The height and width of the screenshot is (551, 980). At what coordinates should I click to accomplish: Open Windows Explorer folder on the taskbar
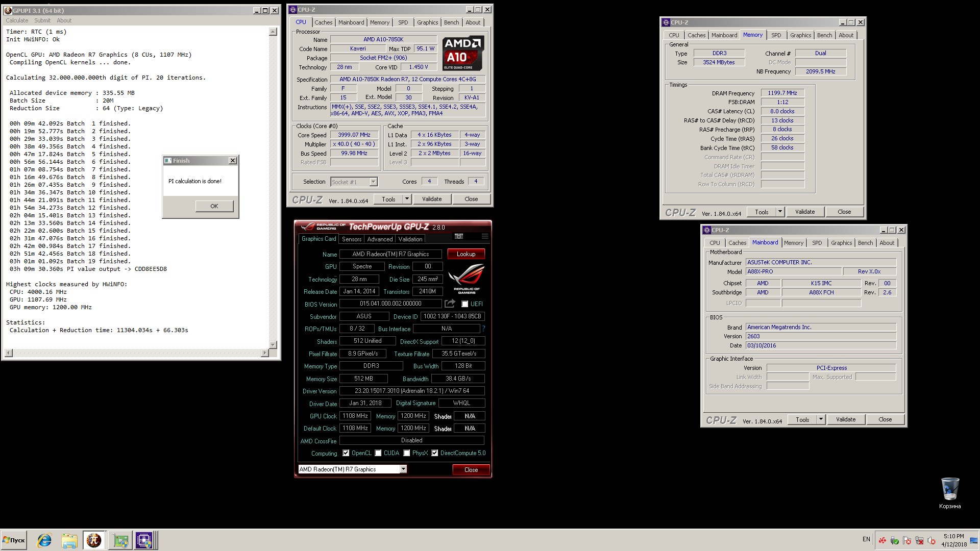pos(69,540)
